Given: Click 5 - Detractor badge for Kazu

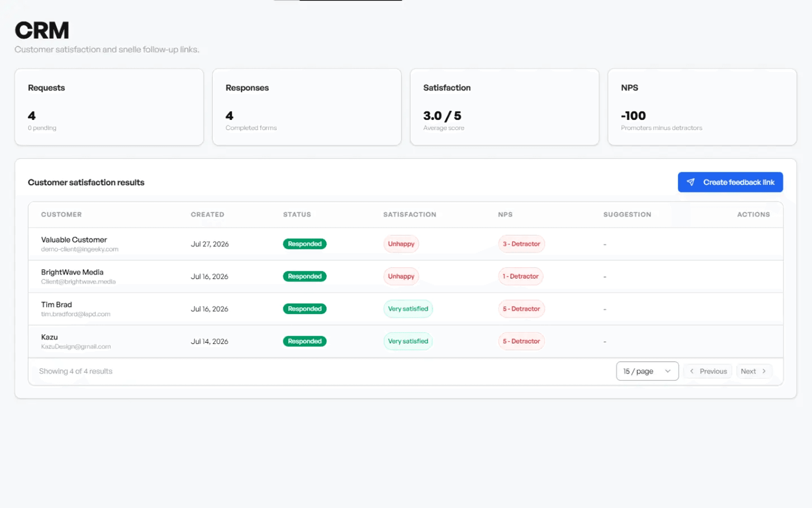Looking at the screenshot, I should [x=521, y=341].
